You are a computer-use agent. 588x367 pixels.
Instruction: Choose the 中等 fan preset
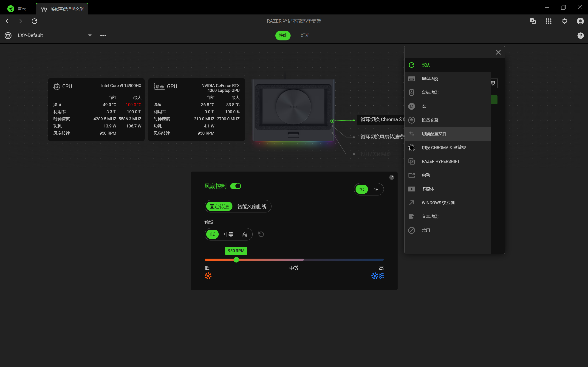[x=228, y=234]
